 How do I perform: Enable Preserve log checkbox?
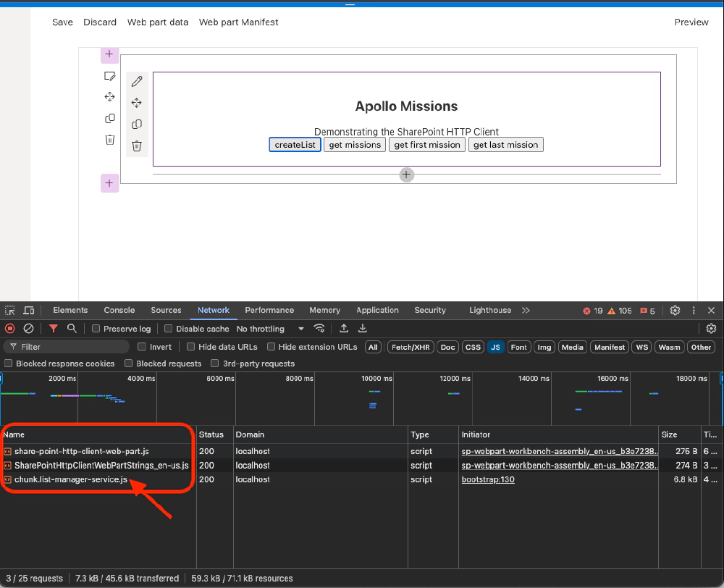(96, 329)
